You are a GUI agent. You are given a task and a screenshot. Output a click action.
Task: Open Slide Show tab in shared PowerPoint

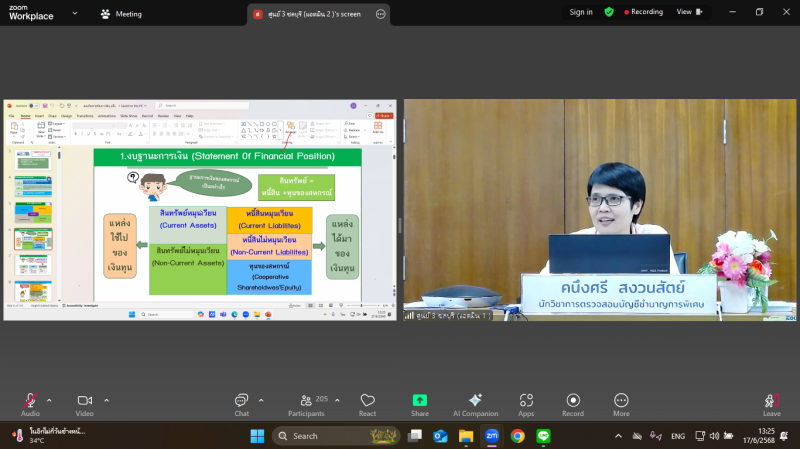[x=129, y=116]
